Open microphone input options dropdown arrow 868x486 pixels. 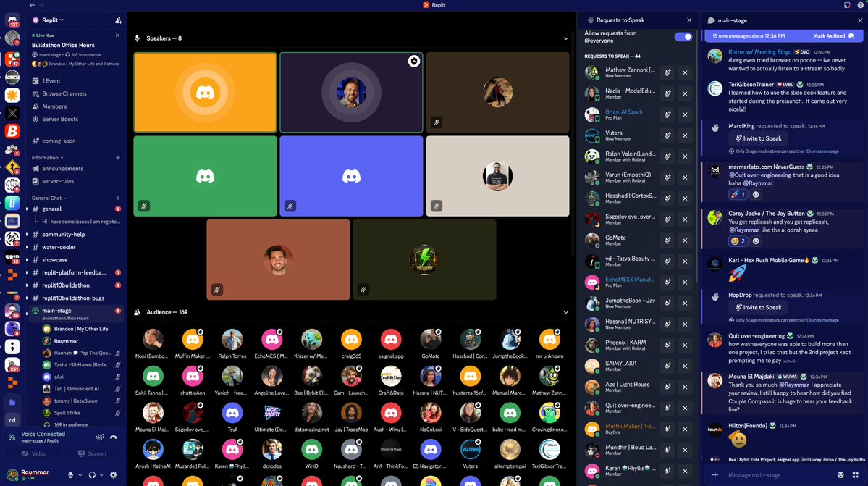(80, 475)
